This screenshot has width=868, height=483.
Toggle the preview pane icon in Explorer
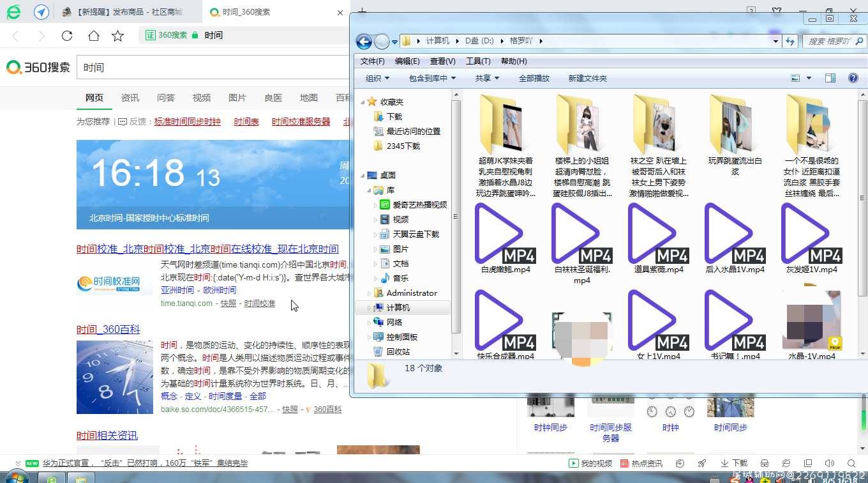pos(830,78)
